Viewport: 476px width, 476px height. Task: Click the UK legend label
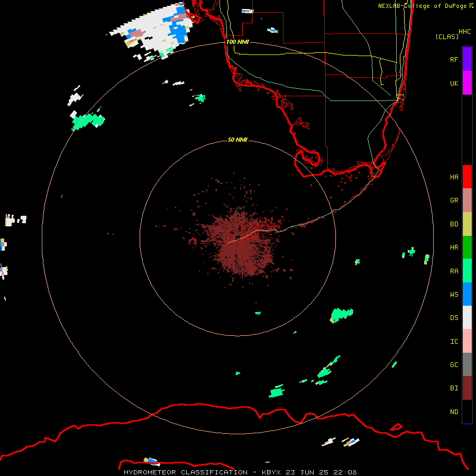[454, 83]
